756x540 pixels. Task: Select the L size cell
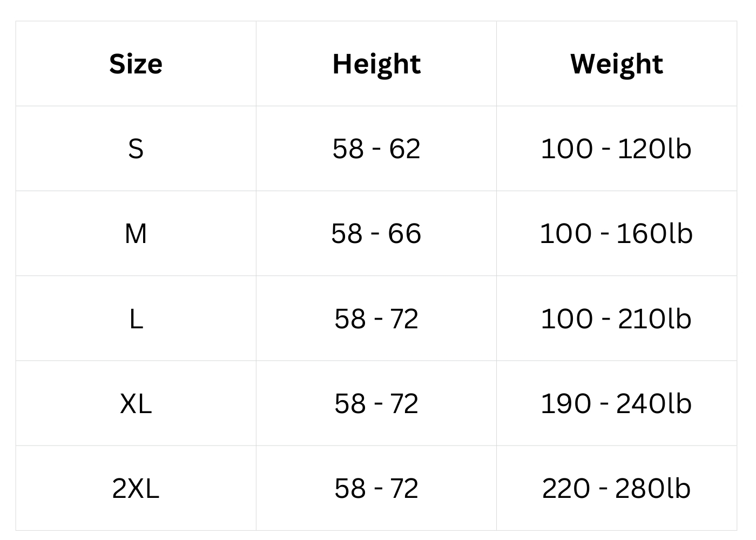point(136,319)
